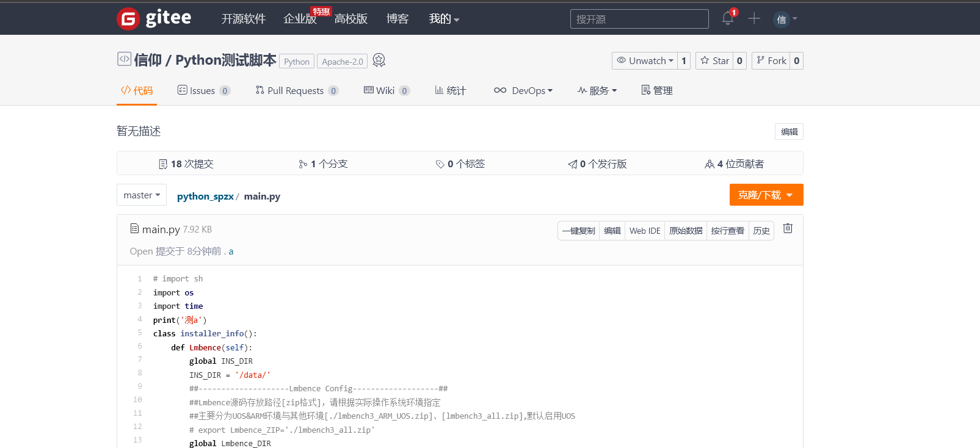This screenshot has height=448, width=980.
Task: Open the 统计 tab
Action: pos(451,90)
